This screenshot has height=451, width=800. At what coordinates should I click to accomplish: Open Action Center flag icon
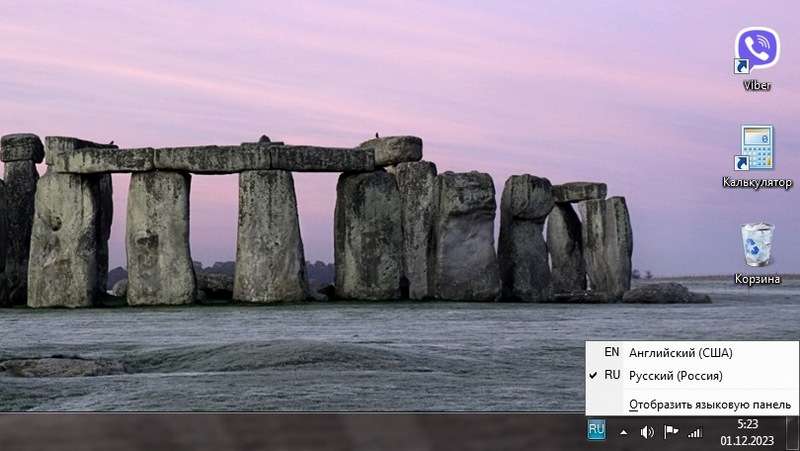670,432
